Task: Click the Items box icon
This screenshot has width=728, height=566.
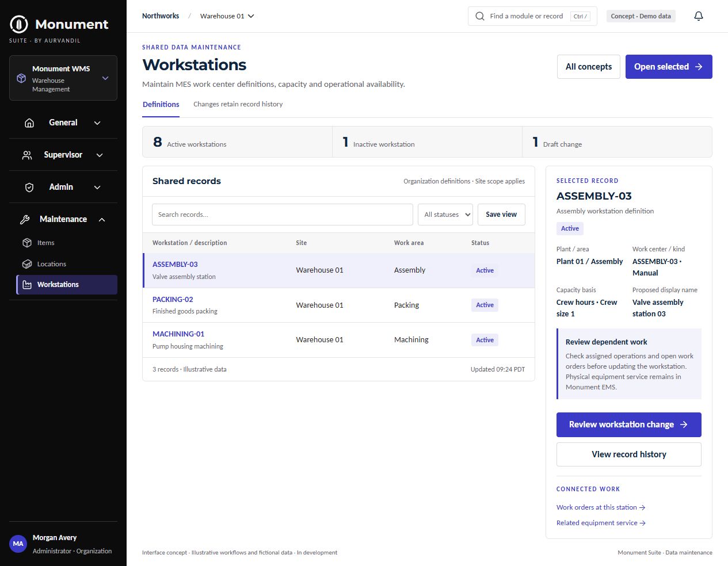Action: click(27, 243)
